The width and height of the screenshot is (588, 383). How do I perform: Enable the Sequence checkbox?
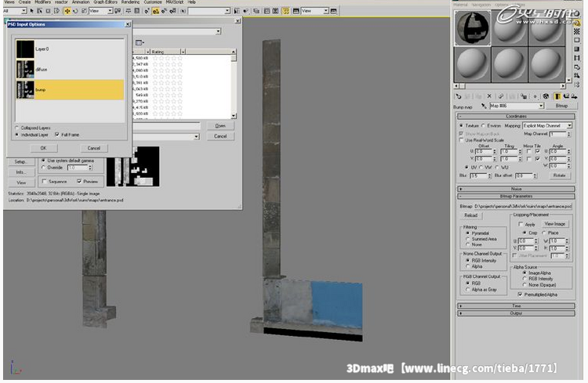point(44,182)
